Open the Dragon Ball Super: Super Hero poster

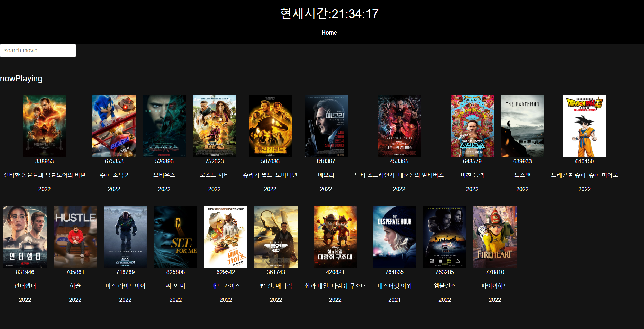584,126
